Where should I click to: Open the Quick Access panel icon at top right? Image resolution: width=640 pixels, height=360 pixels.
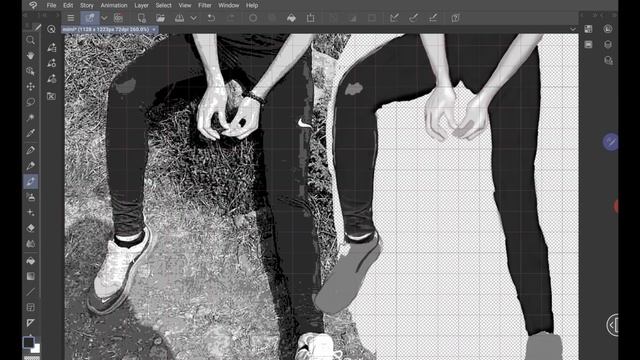click(x=588, y=29)
